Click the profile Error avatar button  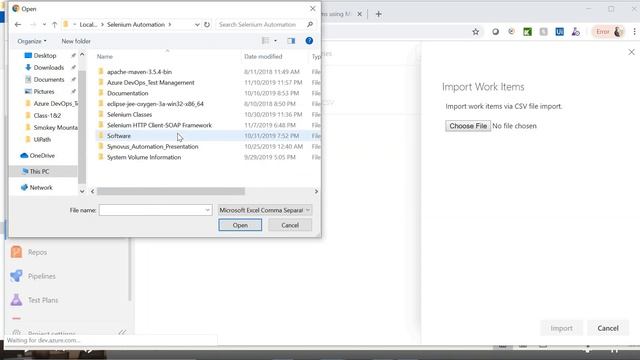coord(609,32)
